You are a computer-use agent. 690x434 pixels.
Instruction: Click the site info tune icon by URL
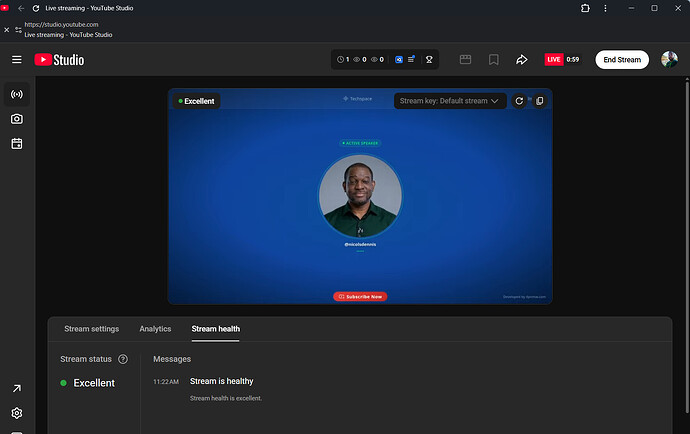pos(18,29)
